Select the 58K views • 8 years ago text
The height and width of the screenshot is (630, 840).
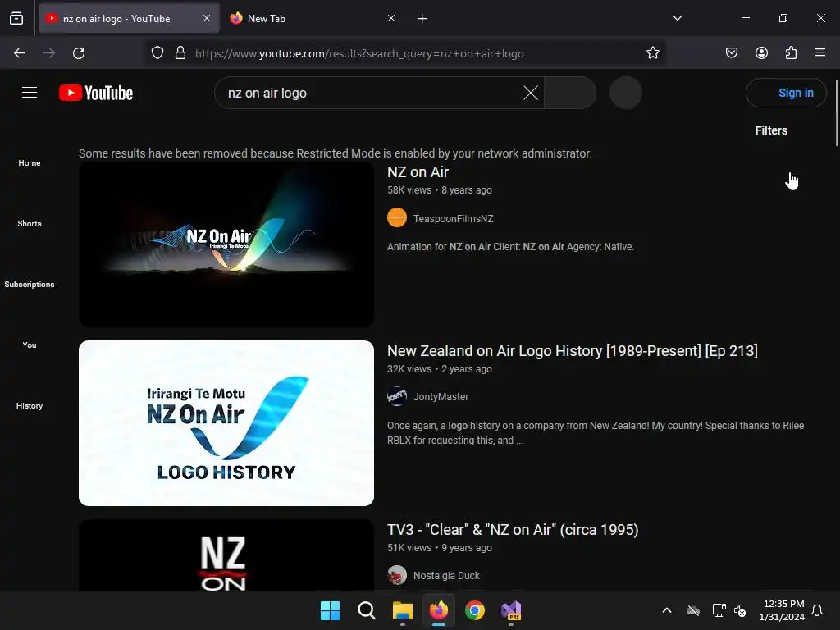coord(440,190)
